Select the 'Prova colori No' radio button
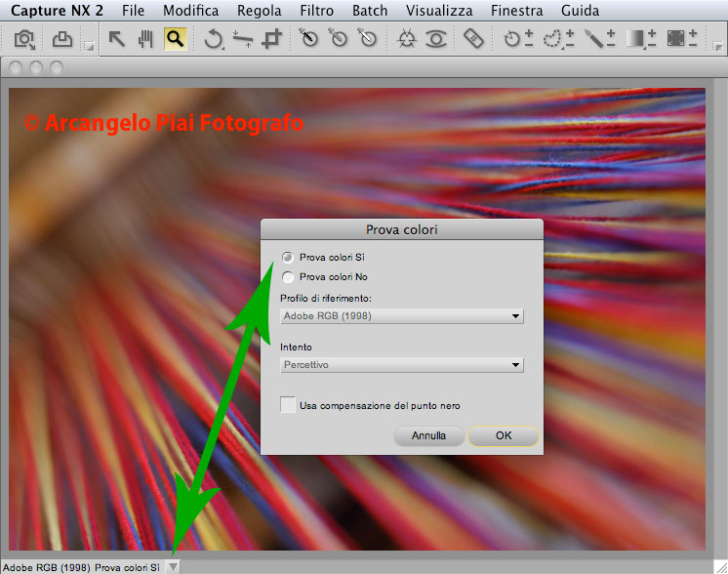Viewport: 728px width, 574px height. click(288, 276)
